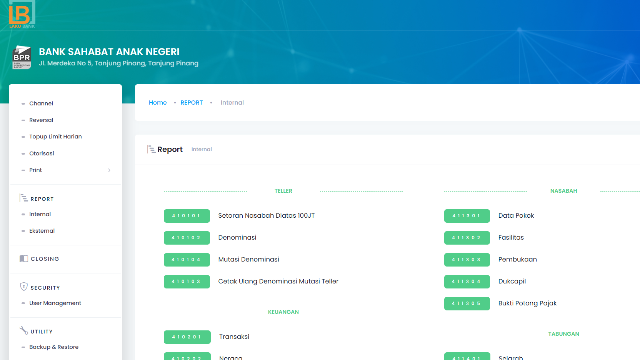
Task: Open External report in sidebar
Action: (42, 231)
